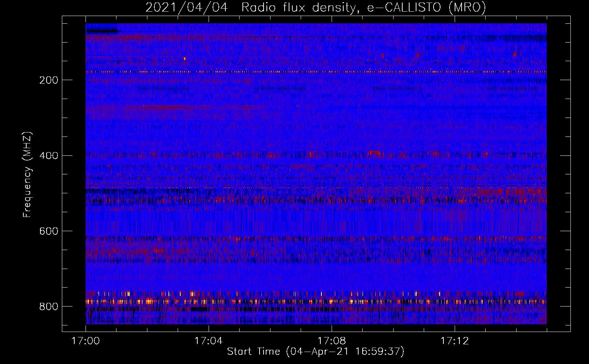Select the 17:08 time axis label
Viewport: 589px width, 364px height.
pos(331,341)
